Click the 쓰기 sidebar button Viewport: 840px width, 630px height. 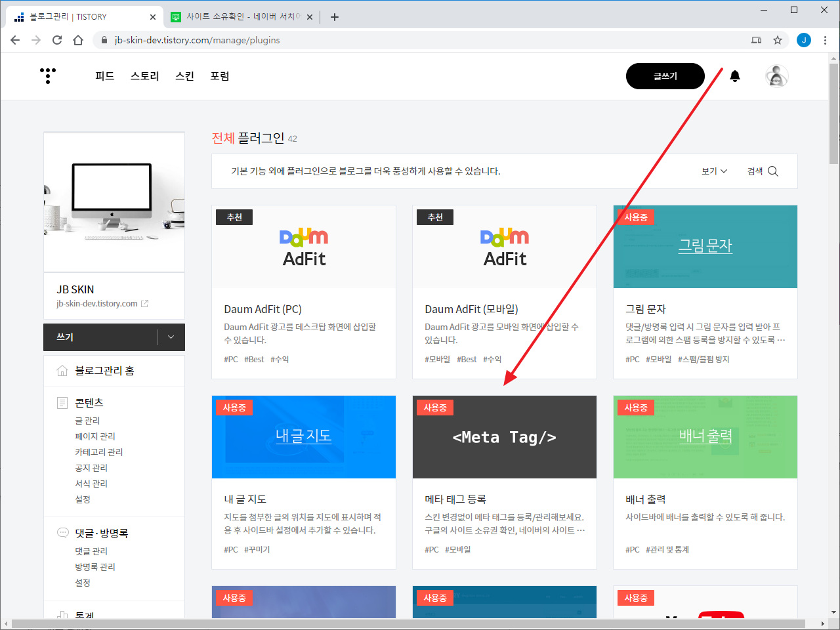pos(100,337)
